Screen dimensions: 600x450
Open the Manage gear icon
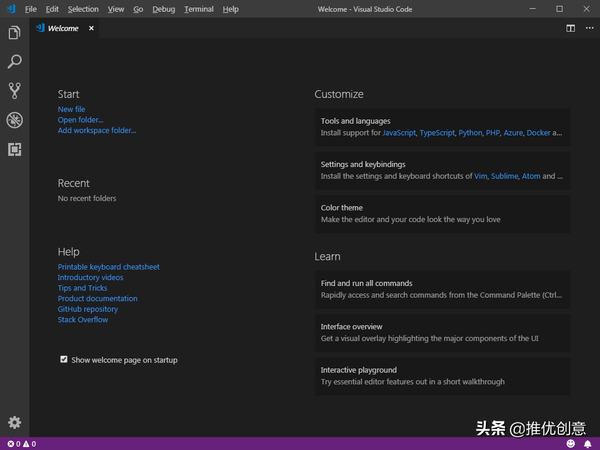15,422
